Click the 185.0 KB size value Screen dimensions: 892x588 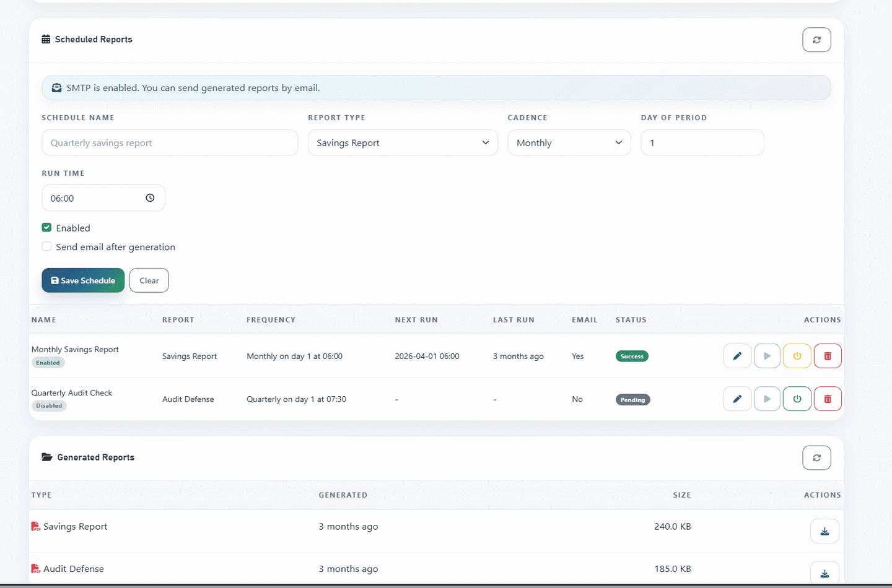pos(673,569)
